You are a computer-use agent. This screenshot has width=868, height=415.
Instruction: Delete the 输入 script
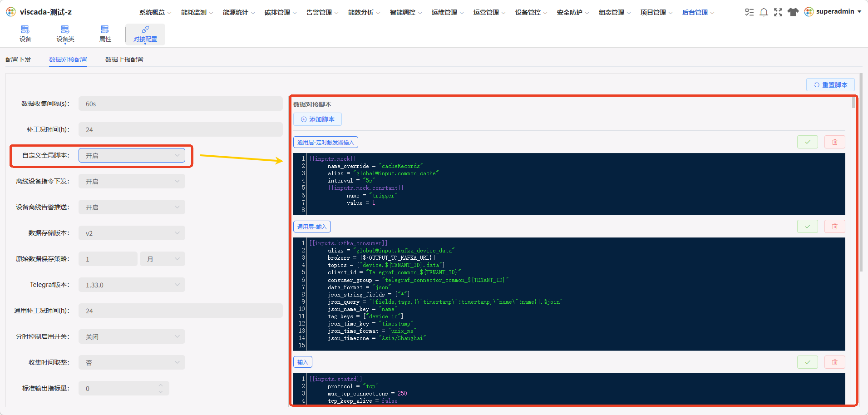tap(834, 362)
